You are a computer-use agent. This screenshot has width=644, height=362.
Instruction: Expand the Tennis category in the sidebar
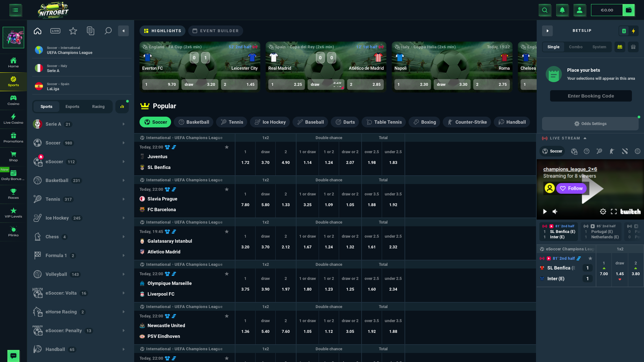(123, 199)
